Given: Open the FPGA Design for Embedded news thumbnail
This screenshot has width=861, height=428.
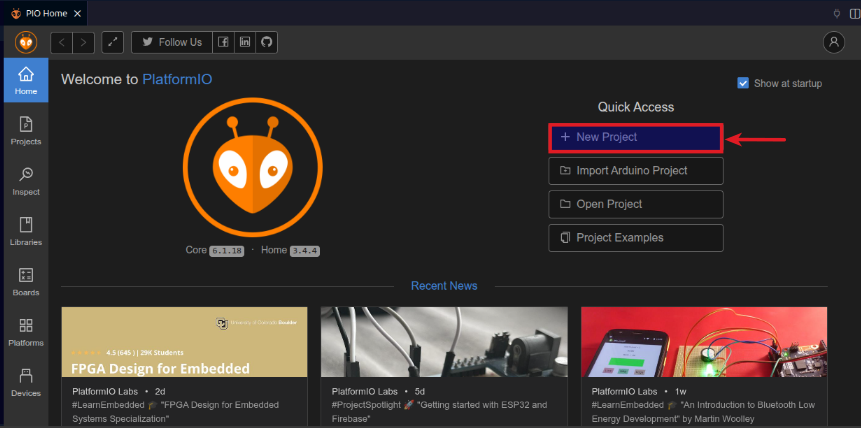Looking at the screenshot, I should coord(184,342).
